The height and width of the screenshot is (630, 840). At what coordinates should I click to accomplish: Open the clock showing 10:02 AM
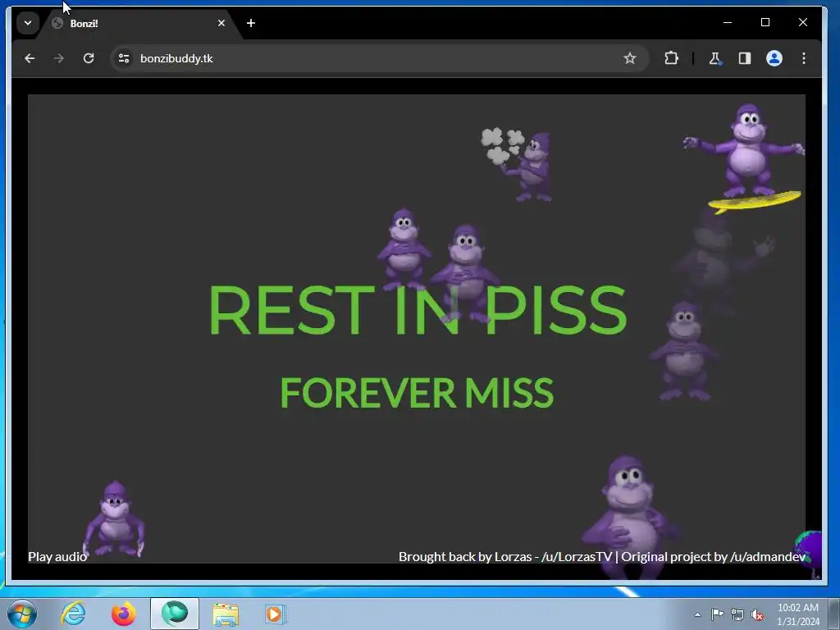coord(797,614)
